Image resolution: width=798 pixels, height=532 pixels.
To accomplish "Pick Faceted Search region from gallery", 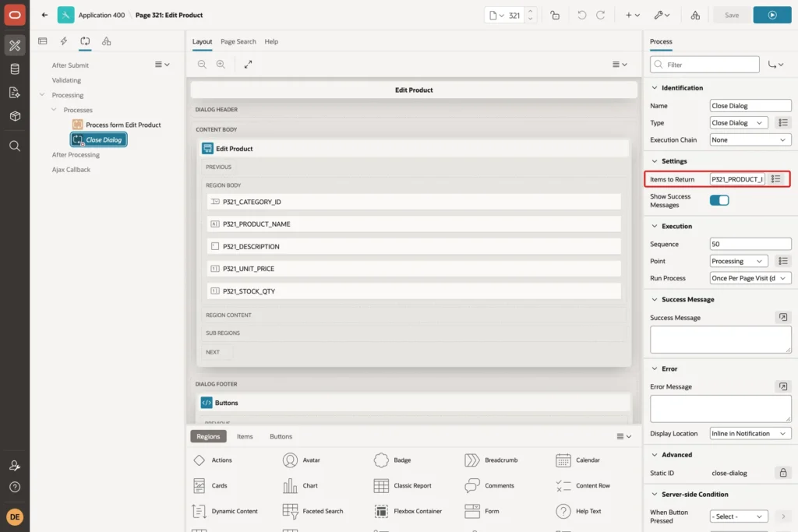I will [313, 511].
